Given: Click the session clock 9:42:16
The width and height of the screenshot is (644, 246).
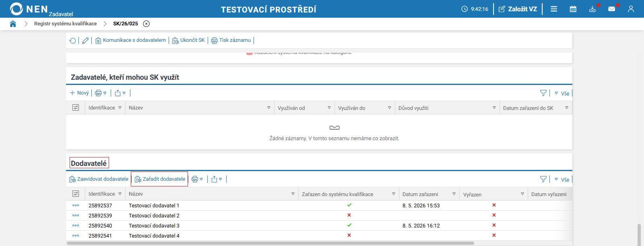Looking at the screenshot, I should coord(475,9).
